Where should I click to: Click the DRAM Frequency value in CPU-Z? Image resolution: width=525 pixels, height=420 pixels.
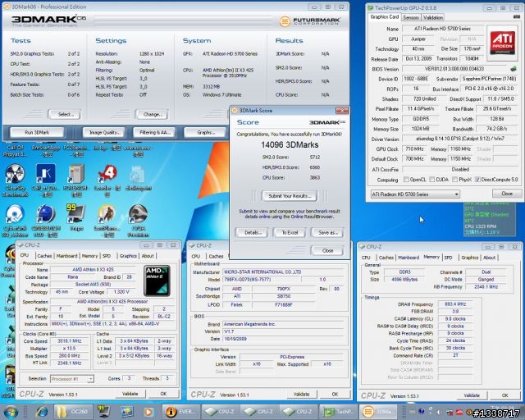pyautogui.click(x=455, y=304)
